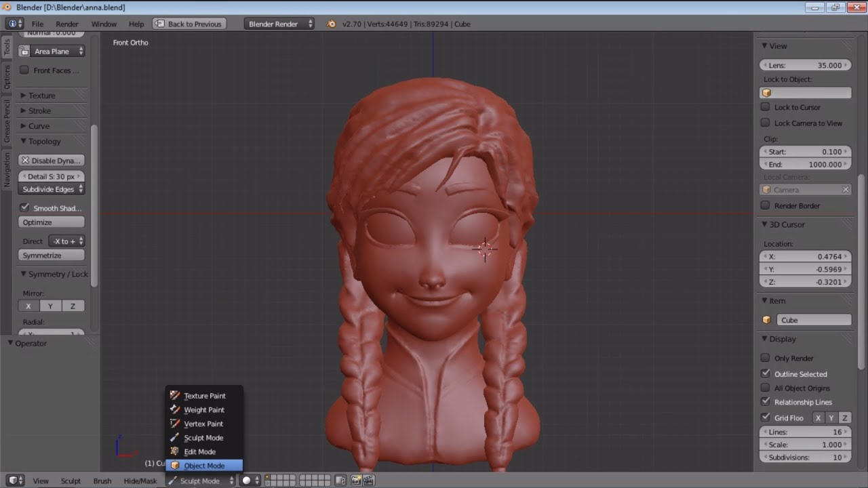Open the Hide/Mask menu in viewport header

pos(140,481)
